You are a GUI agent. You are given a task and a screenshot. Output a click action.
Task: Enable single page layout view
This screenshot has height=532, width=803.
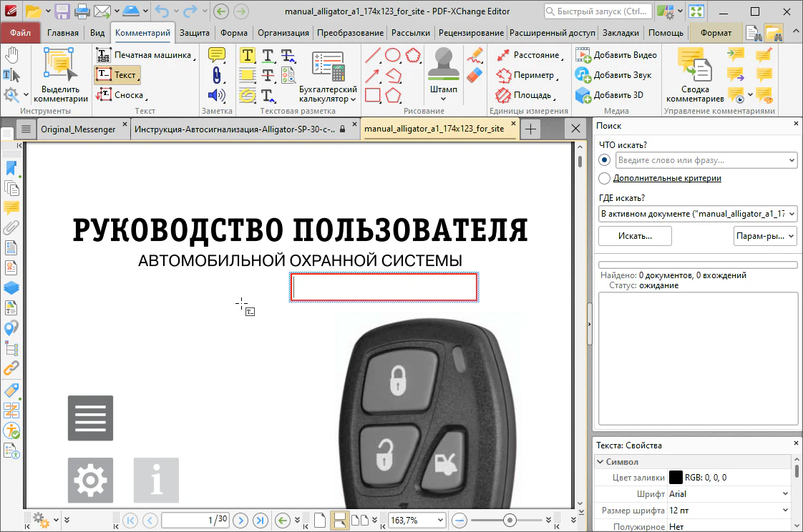321,520
